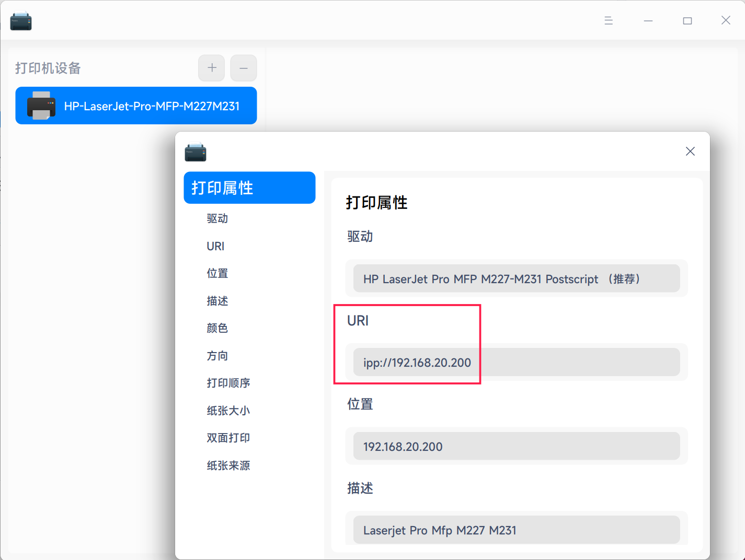Click the printer app logo in title bar

21,20
